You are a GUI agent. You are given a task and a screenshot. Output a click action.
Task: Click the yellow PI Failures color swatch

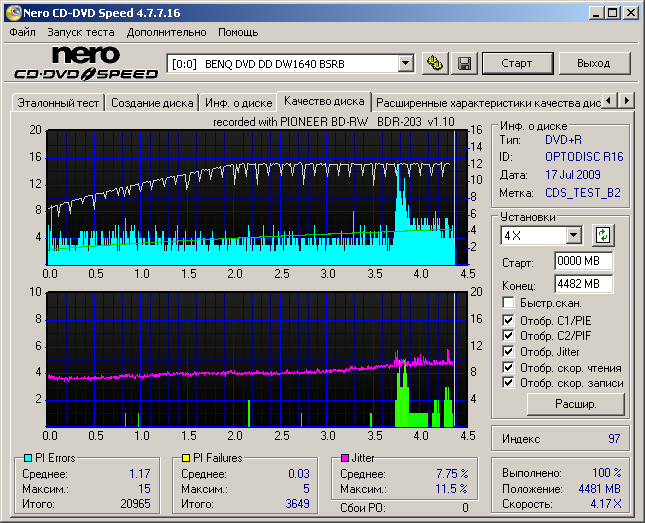click(x=186, y=458)
